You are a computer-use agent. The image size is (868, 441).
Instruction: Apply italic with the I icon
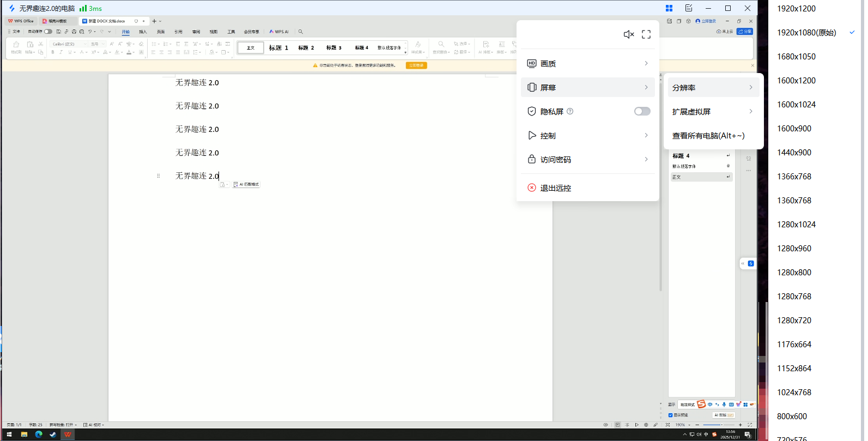pyautogui.click(x=61, y=52)
